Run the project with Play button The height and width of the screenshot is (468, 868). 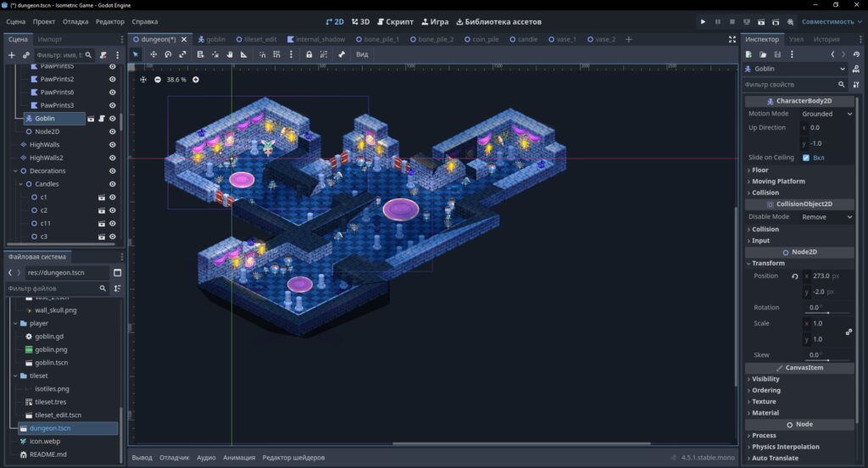pyautogui.click(x=703, y=21)
